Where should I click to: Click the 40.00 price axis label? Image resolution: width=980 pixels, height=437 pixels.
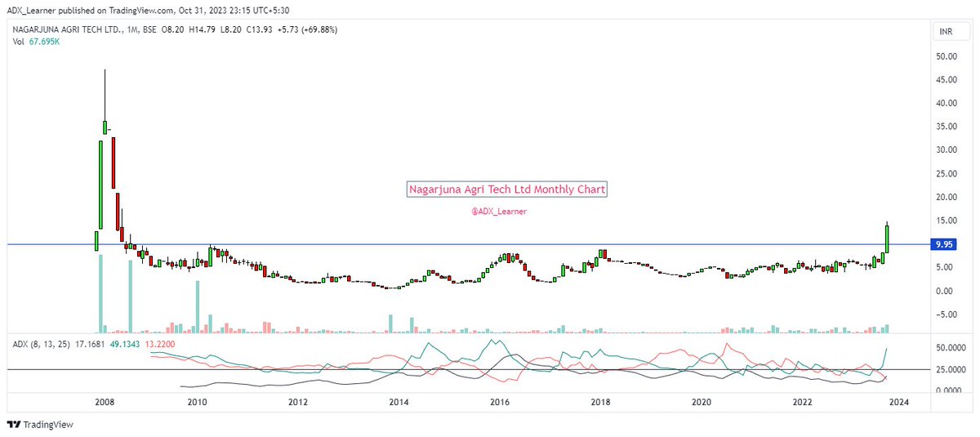(947, 103)
